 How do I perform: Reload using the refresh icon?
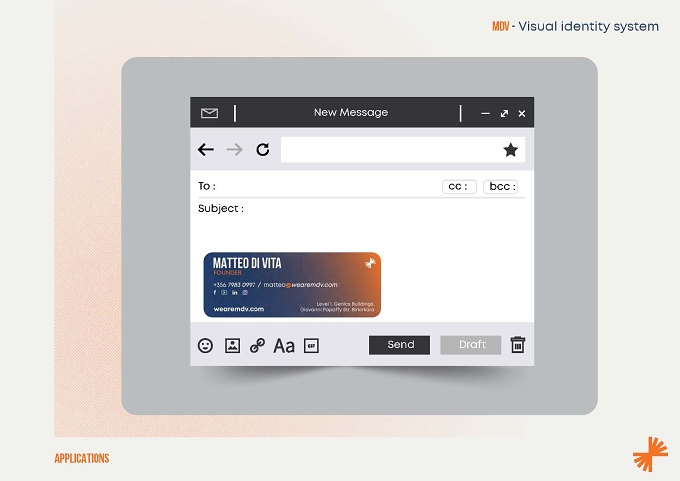(263, 150)
